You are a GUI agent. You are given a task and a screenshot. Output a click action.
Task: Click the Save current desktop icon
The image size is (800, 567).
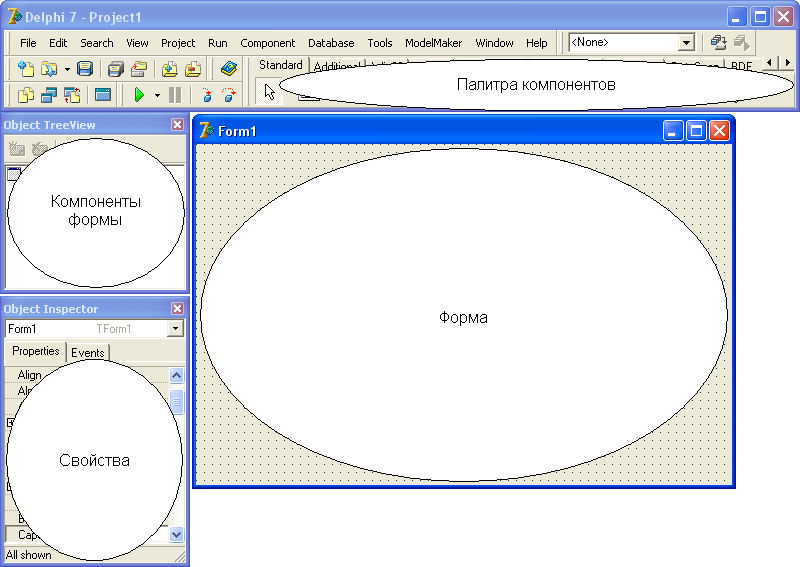(x=717, y=43)
